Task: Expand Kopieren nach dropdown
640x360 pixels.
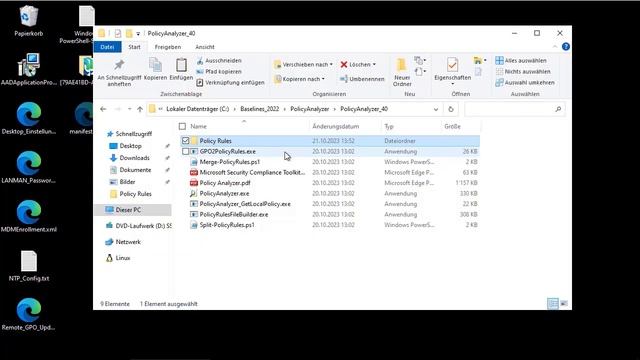Action: [323, 79]
